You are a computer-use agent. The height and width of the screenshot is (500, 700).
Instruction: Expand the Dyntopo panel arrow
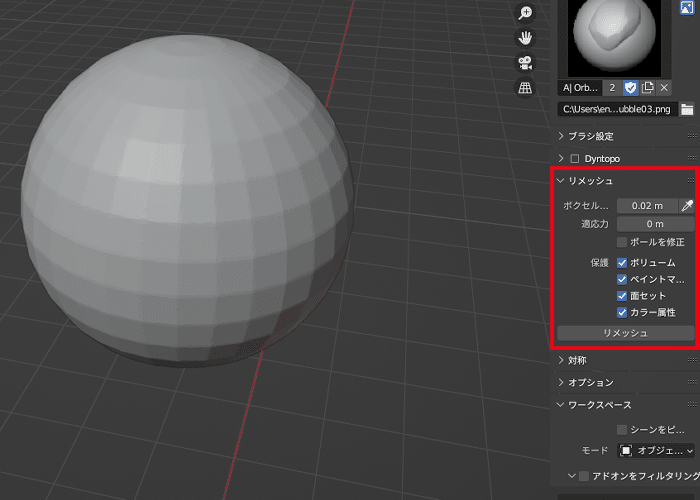click(561, 158)
